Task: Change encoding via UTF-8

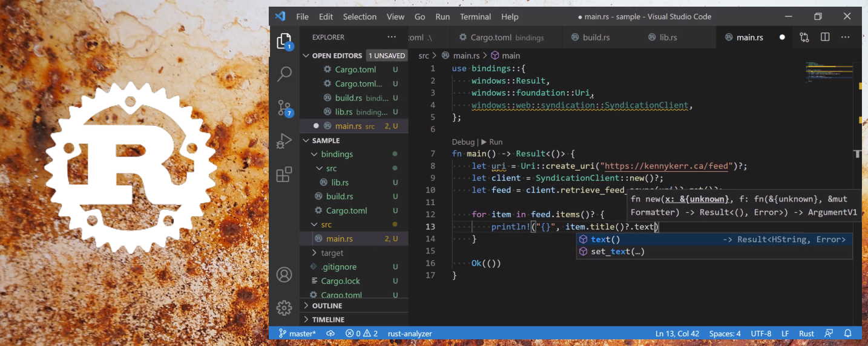Action: (x=761, y=333)
